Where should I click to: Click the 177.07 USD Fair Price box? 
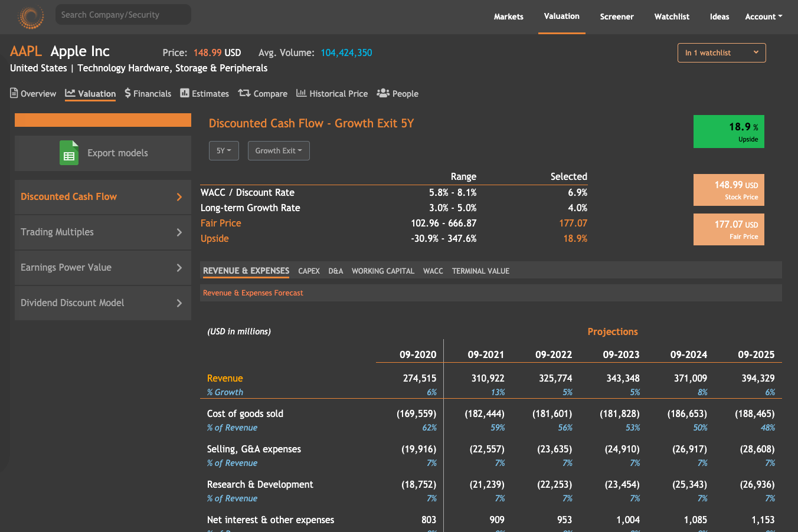tap(729, 229)
